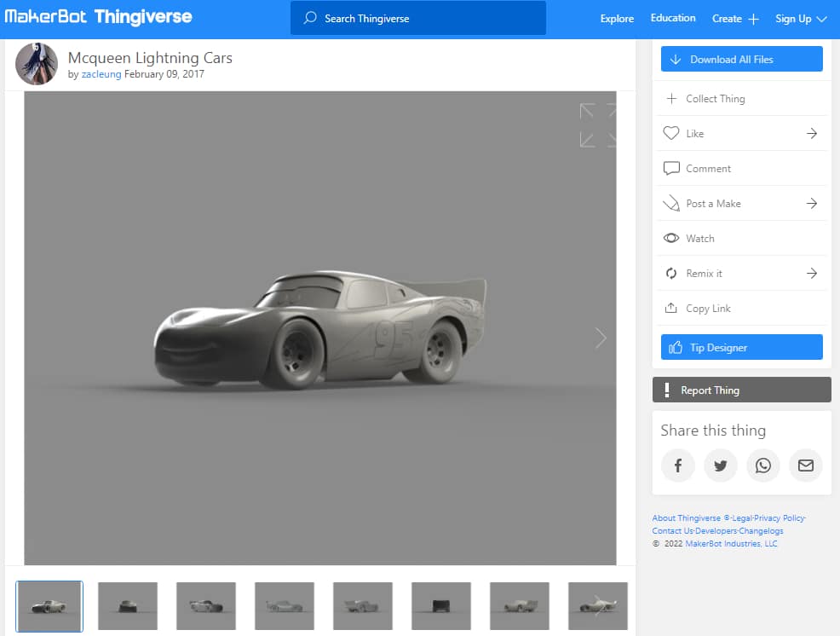
Task: Open zacleung's profile avatar
Action: tap(37, 64)
